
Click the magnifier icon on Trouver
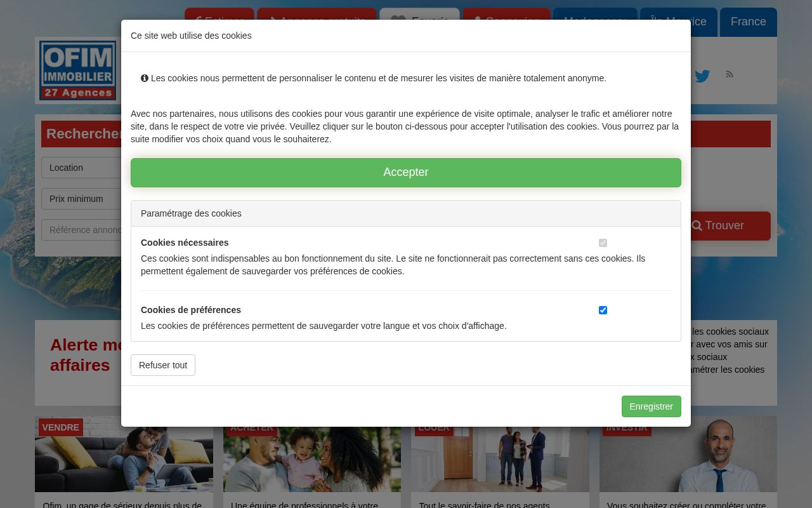pos(697,225)
